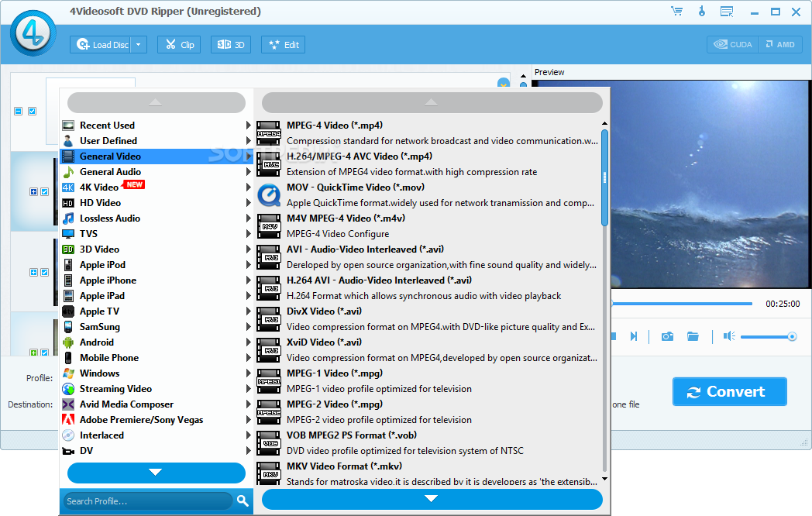Expand the second title with plus box
812x516 pixels.
click(x=33, y=191)
